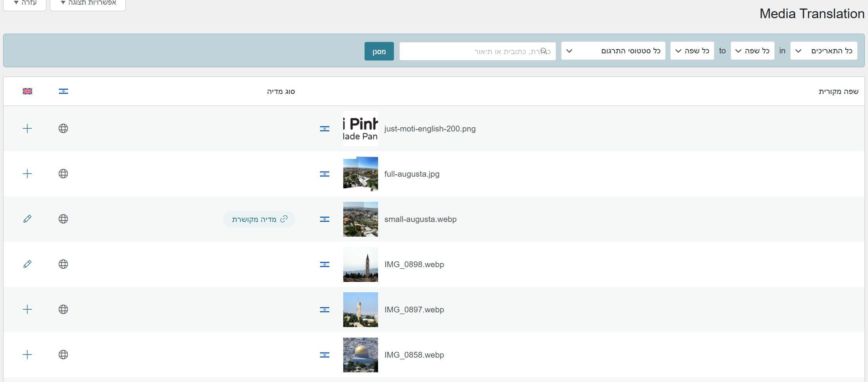The image size is (868, 382).
Task: Open the IMG_0858.webp dome thumbnail
Action: pos(360,355)
